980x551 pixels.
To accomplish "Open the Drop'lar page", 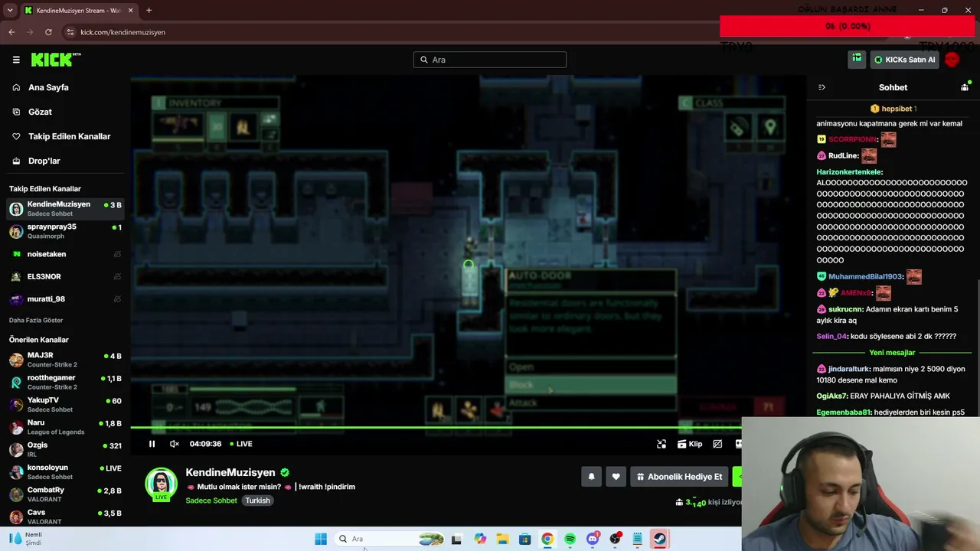I will 44,161.
